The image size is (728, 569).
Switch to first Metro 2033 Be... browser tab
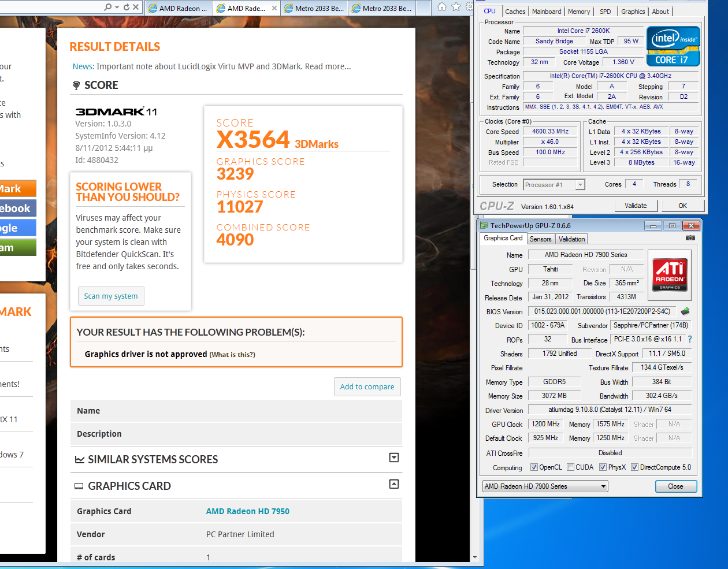314,8
